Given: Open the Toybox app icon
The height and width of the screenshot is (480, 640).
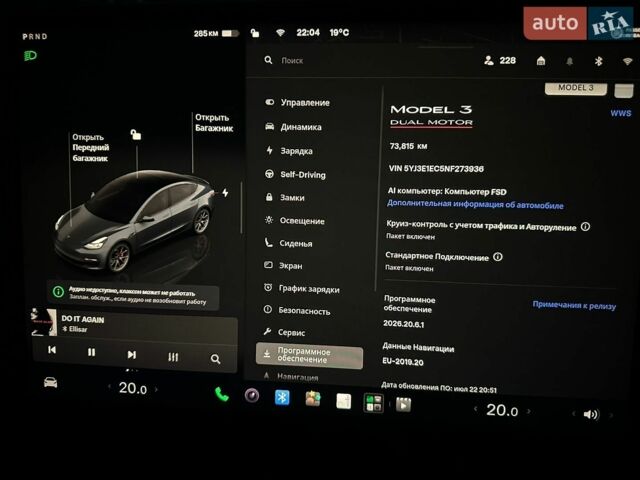Looking at the screenshot, I should tap(313, 399).
